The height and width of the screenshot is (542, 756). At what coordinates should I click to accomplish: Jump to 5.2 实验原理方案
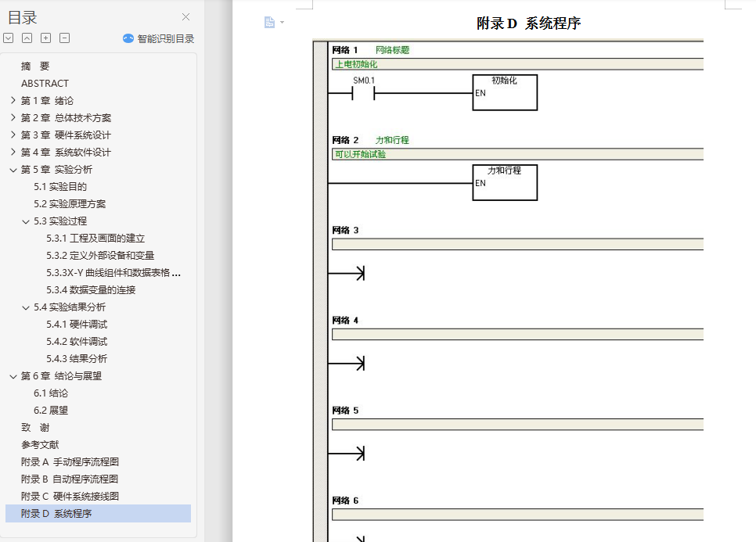coord(70,204)
